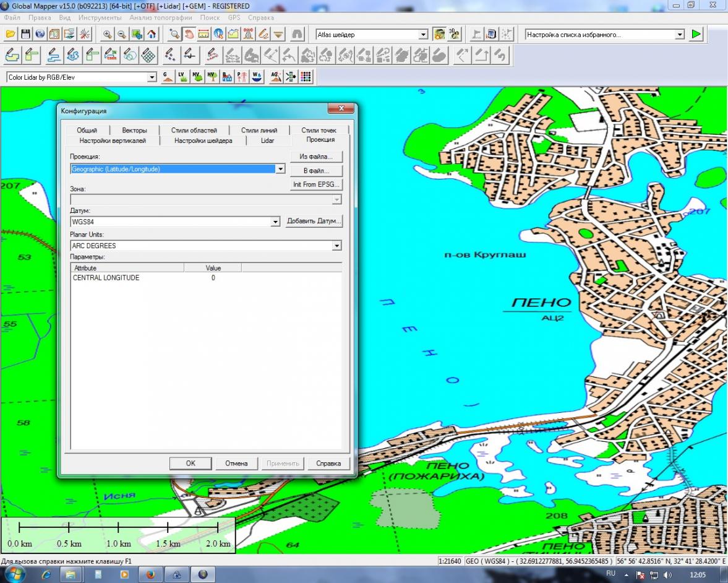Click the Open Data File folder icon
This screenshot has width=728, height=583.
pos(11,34)
